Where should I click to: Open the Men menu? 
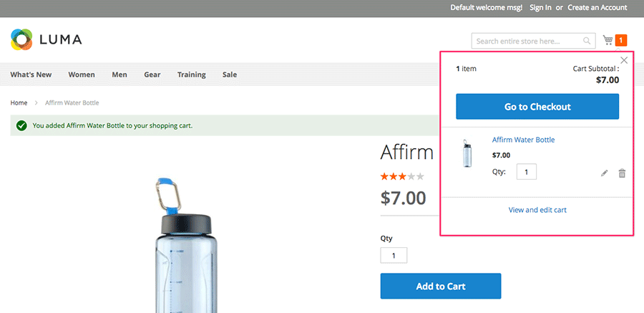(119, 74)
